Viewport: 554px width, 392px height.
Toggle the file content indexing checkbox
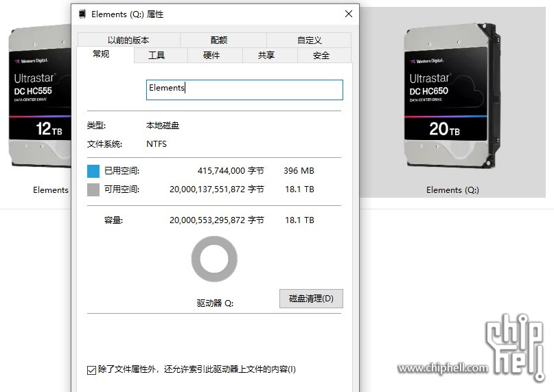[91, 370]
